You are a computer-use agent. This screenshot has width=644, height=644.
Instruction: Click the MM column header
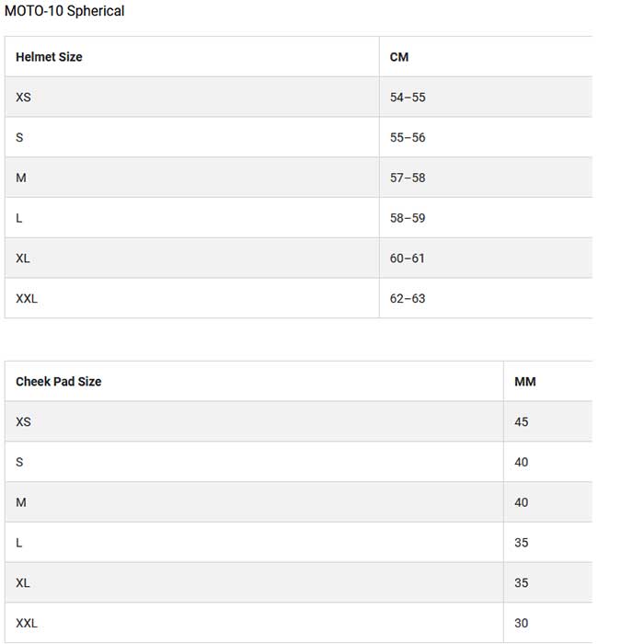coord(525,382)
